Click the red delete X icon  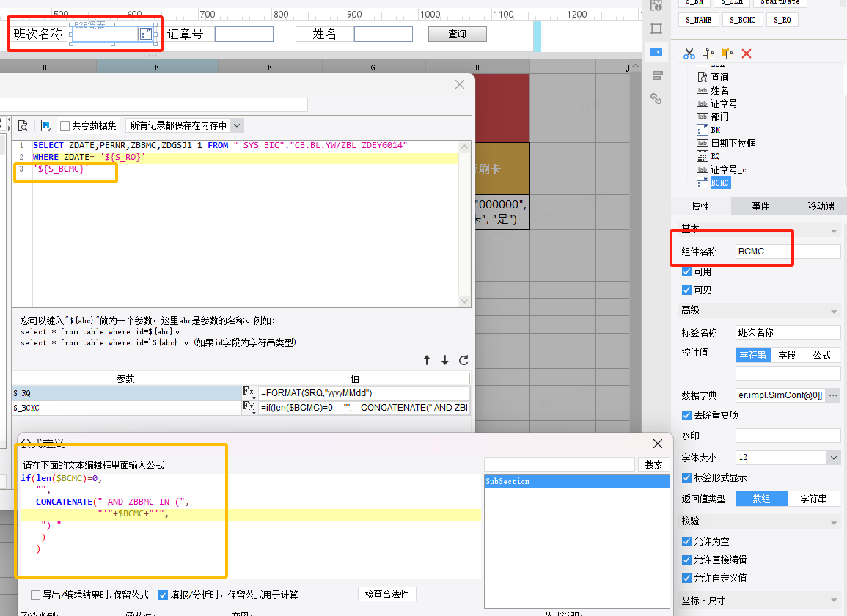click(747, 54)
